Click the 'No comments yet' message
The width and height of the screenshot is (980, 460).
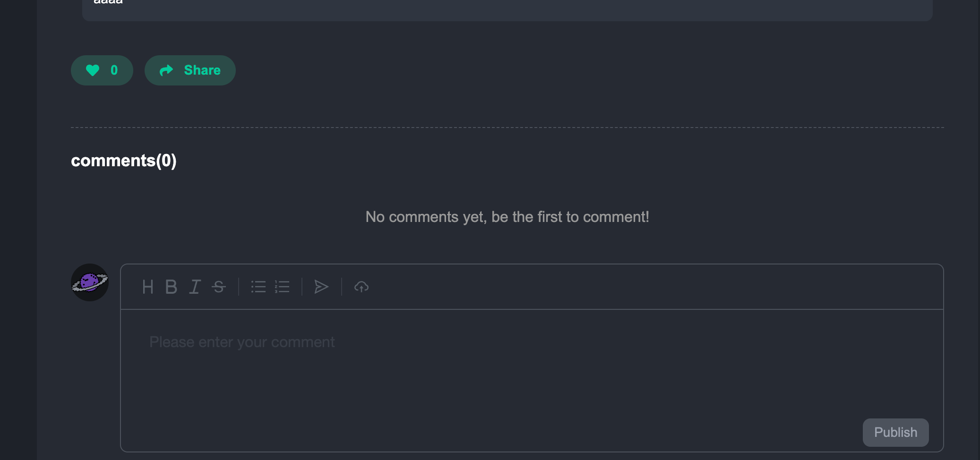(507, 217)
